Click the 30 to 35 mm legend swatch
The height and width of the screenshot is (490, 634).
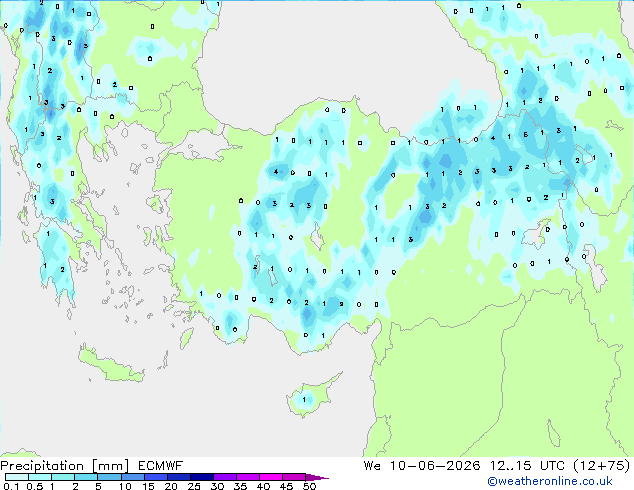pyautogui.click(x=224, y=477)
